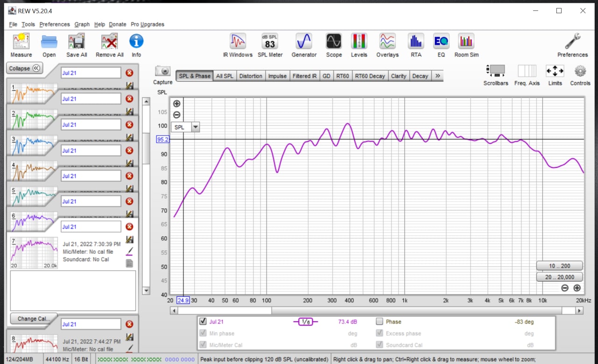
Task: Click the 95.2 SPL cursor value field
Action: tap(163, 139)
